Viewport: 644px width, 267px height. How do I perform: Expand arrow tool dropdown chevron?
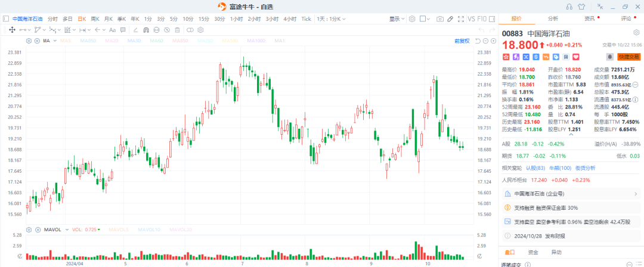click(x=104, y=30)
